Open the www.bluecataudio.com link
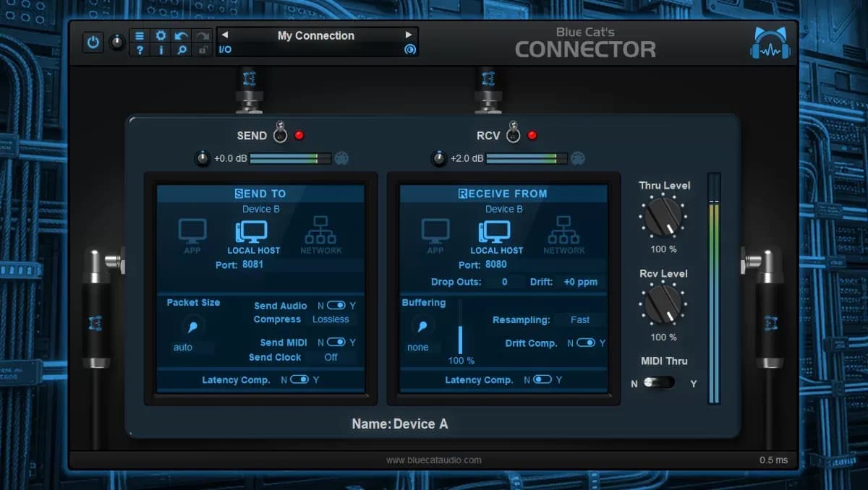The width and height of the screenshot is (868, 490). coord(434,460)
